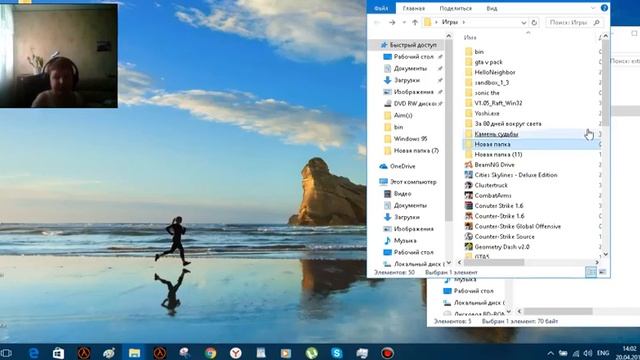Select Этот компьютер in navigation pane
The image size is (640, 360).
point(413,182)
